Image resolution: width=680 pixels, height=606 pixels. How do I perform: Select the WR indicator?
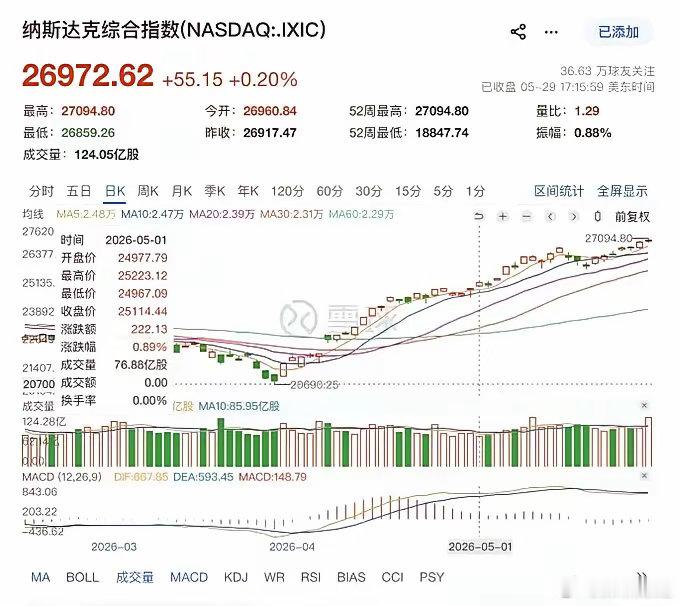click(274, 577)
